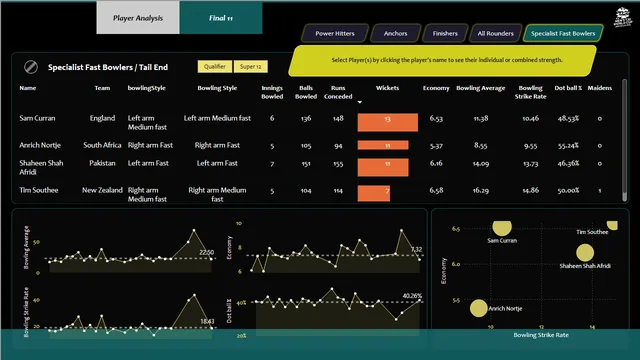Sort by the Maidens column header
This screenshot has width=640, height=360.
click(x=600, y=88)
